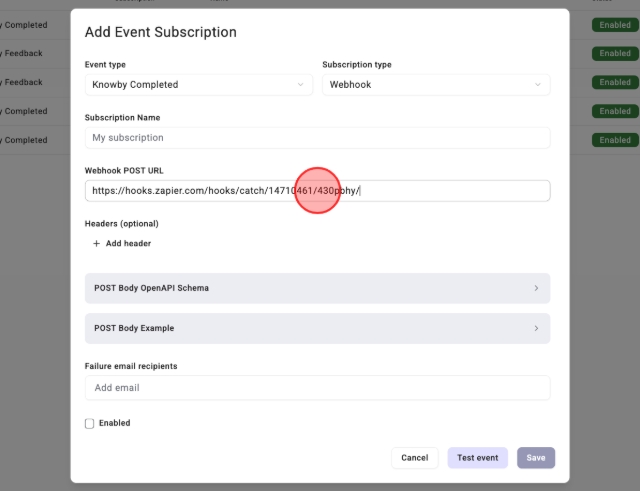Click the Add Event Subscription heading
This screenshot has height=491, width=640.
point(161,32)
